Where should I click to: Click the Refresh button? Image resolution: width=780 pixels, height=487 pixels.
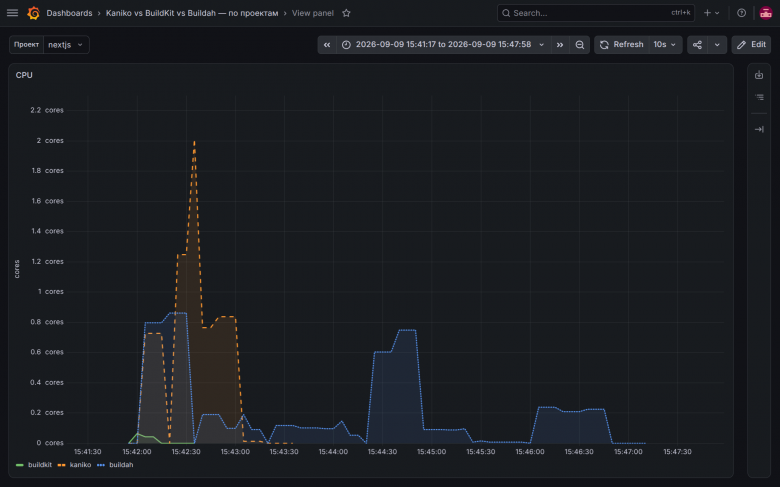pos(621,45)
